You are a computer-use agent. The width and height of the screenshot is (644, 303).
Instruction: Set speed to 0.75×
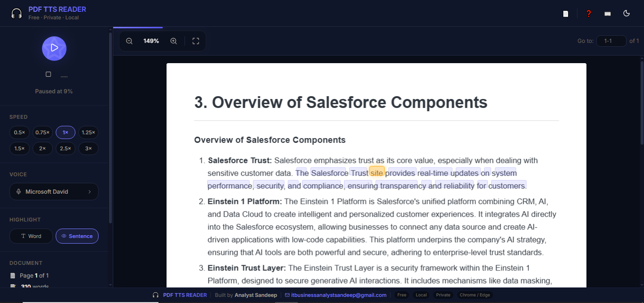click(42, 132)
